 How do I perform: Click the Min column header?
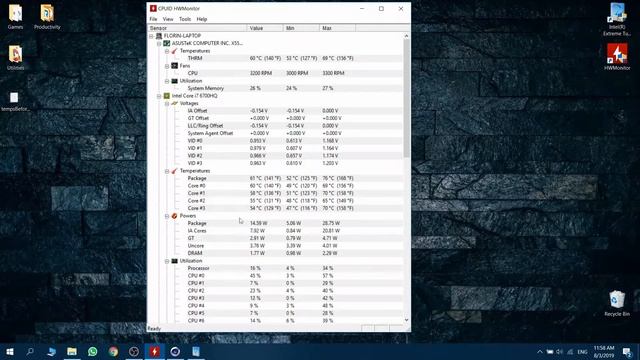coord(301,28)
